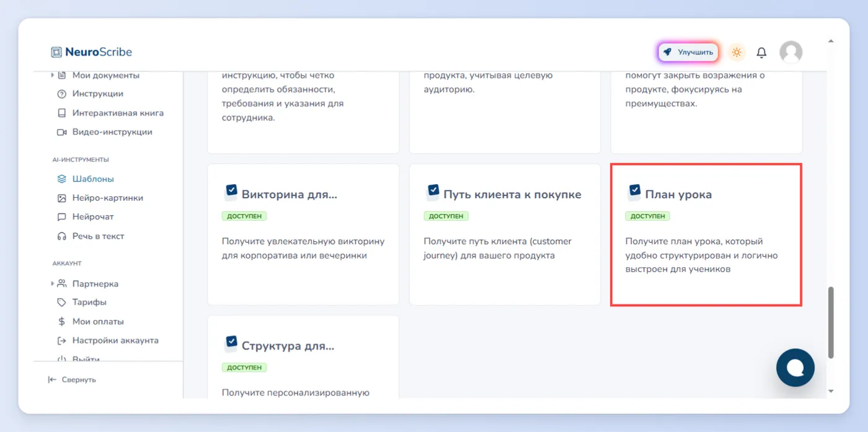Click ДОСТУПЕН badge on Структура card

244,368
